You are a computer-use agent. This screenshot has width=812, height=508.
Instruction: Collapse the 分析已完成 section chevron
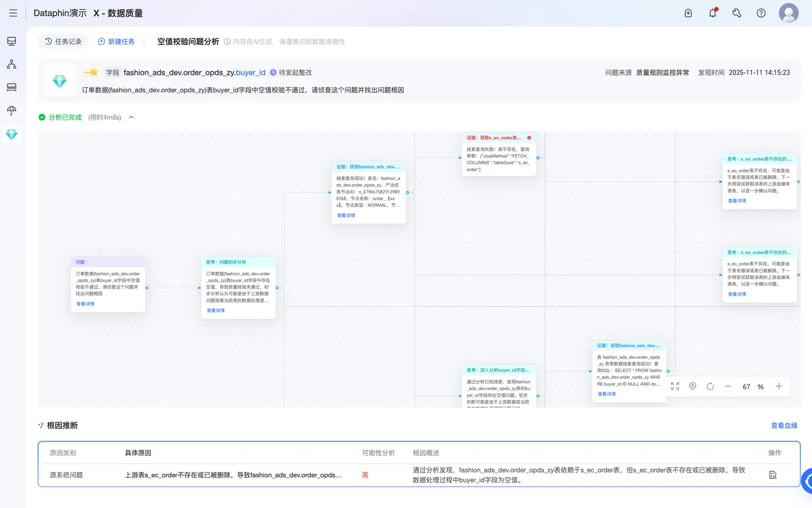coord(132,117)
